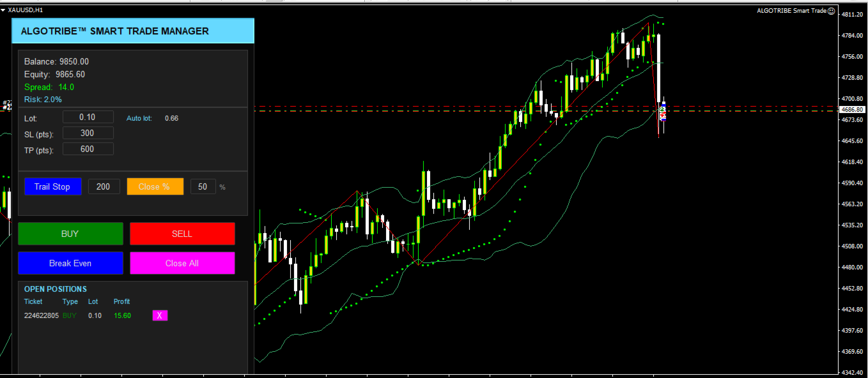Screen dimensions: 868x378
Task: Click the XAUUSD,H1 chart symbol label
Action: [x=26, y=11]
